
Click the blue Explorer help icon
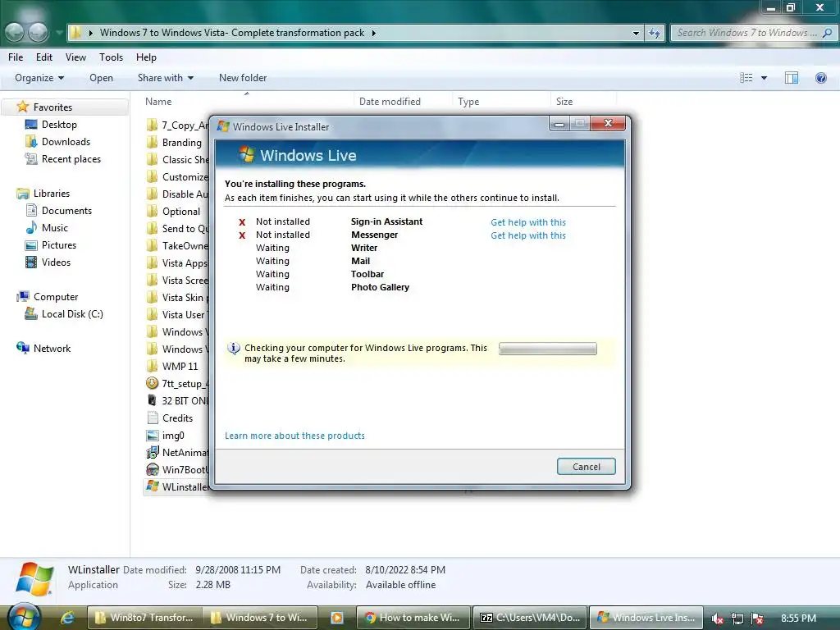pyautogui.click(x=820, y=78)
